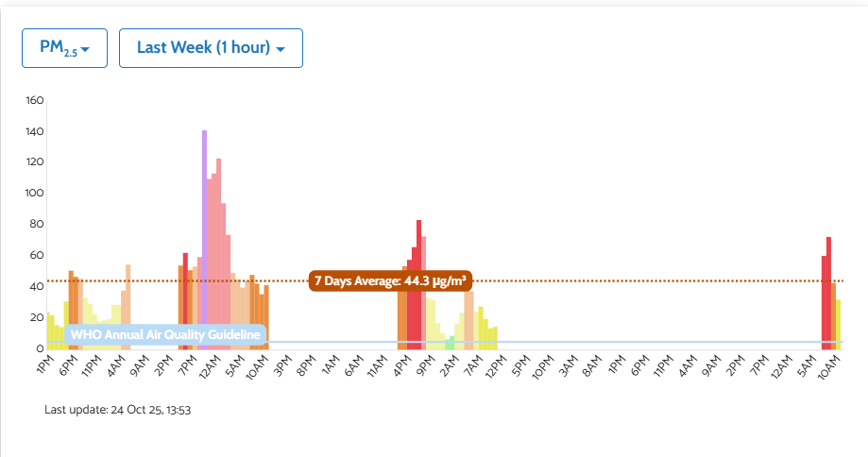The image size is (868, 457).
Task: Select the leftmost yellow bar in the chart
Action: click(49, 330)
